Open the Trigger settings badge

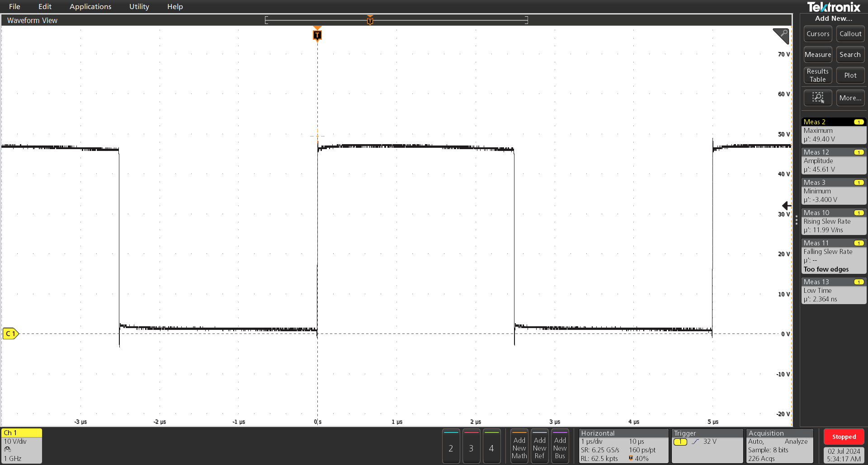click(x=707, y=446)
